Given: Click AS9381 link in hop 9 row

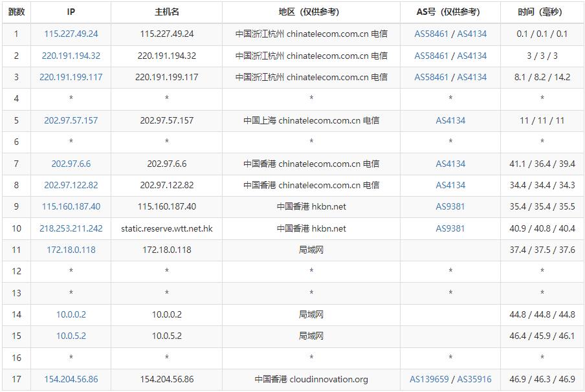Looking at the screenshot, I should (x=450, y=206).
